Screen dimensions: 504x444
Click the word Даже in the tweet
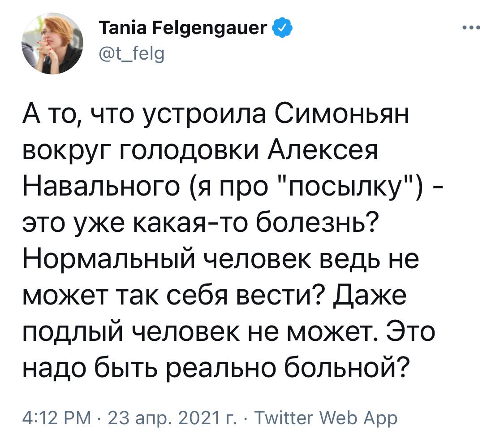[x=369, y=296]
